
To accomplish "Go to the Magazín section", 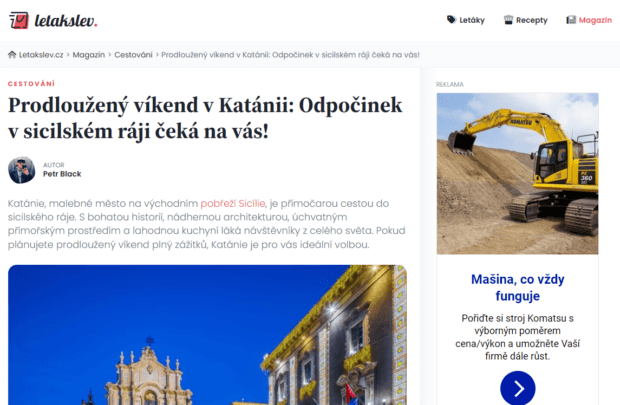I will (589, 20).
